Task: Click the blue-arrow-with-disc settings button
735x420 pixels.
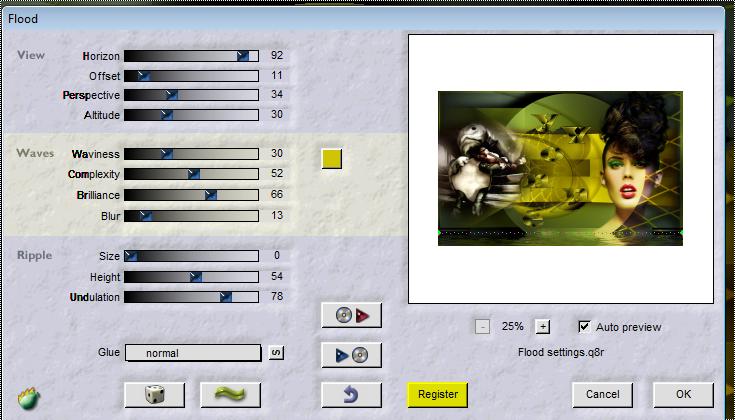Action: (351, 355)
